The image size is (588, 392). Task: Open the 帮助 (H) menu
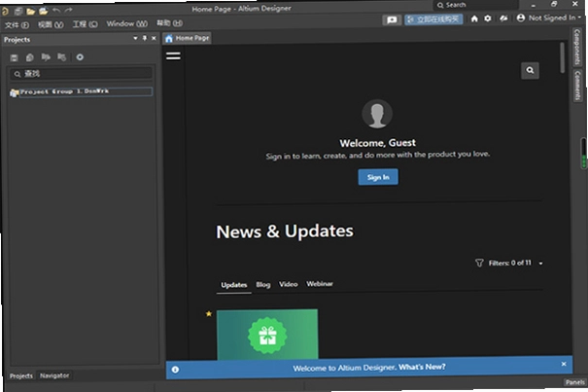pos(169,23)
